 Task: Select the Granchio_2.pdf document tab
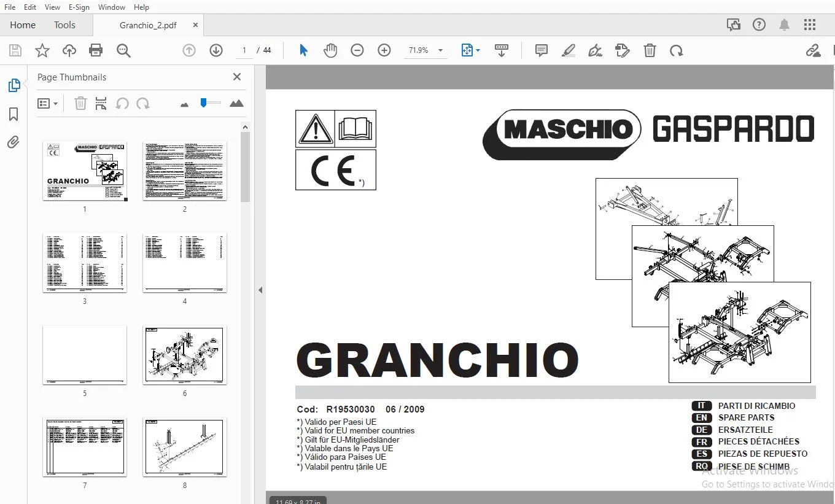click(x=148, y=25)
